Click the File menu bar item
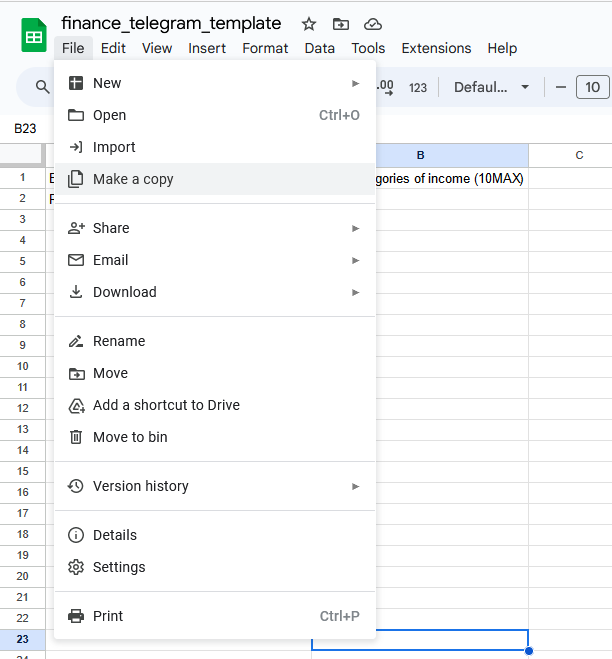612x659 pixels. pos(73,48)
